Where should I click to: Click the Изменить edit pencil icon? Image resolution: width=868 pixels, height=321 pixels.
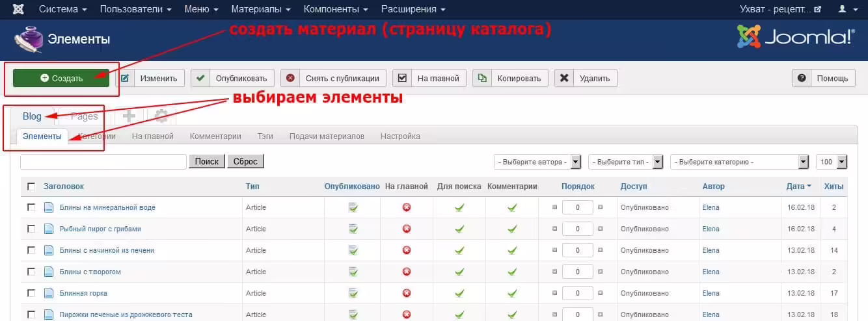125,78
